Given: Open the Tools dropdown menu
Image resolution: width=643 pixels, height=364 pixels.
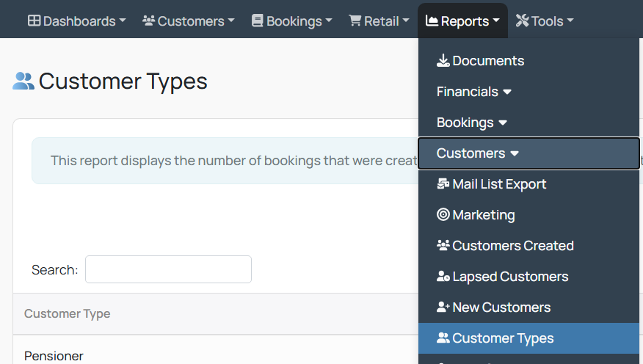Looking at the screenshot, I should point(545,21).
